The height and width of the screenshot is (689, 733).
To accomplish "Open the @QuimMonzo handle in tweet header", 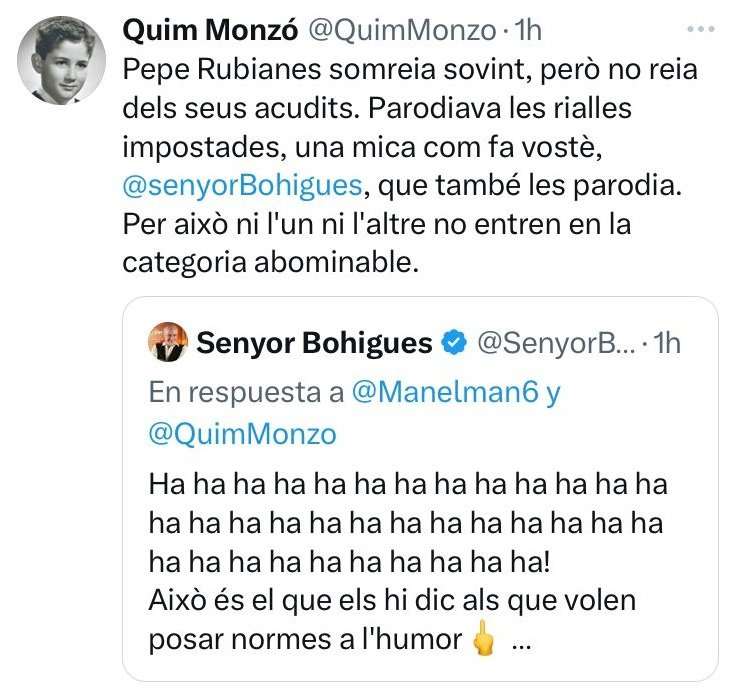I will pyautogui.click(x=400, y=31).
